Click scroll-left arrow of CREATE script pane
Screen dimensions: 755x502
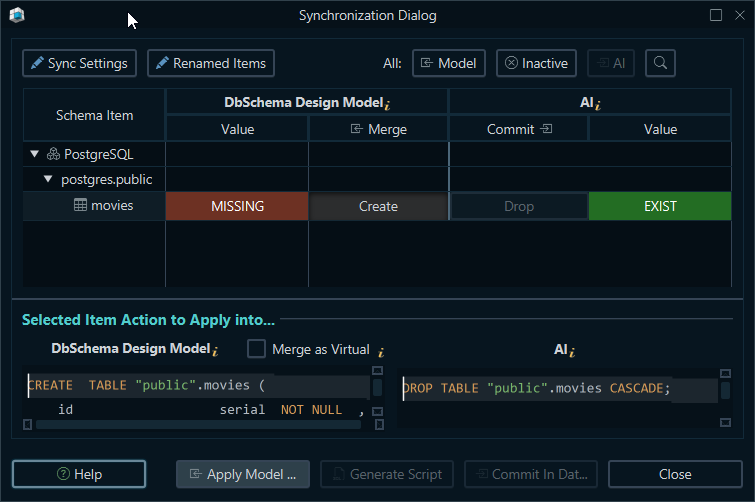pyautogui.click(x=27, y=425)
